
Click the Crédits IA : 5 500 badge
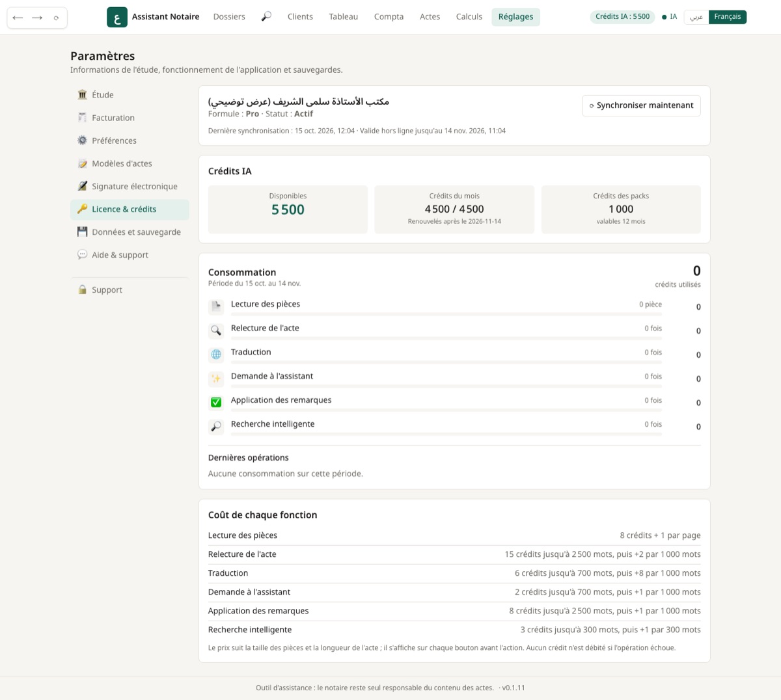tap(623, 17)
